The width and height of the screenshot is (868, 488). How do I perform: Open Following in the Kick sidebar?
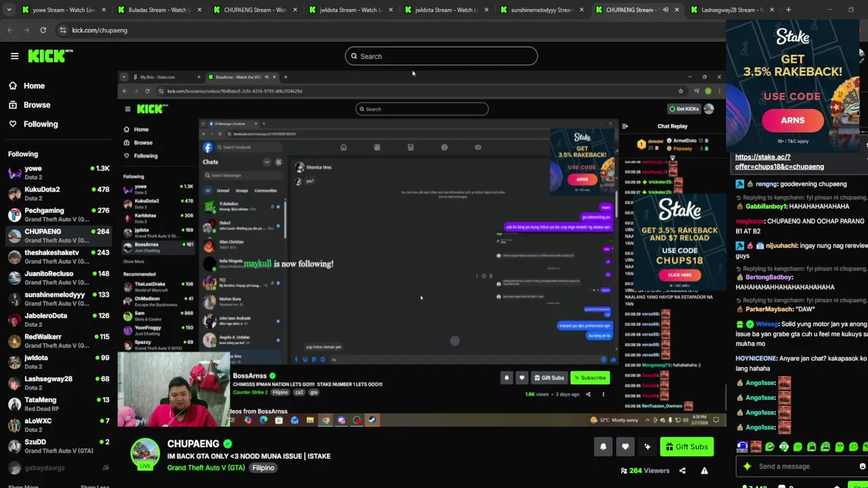pyautogui.click(x=41, y=124)
